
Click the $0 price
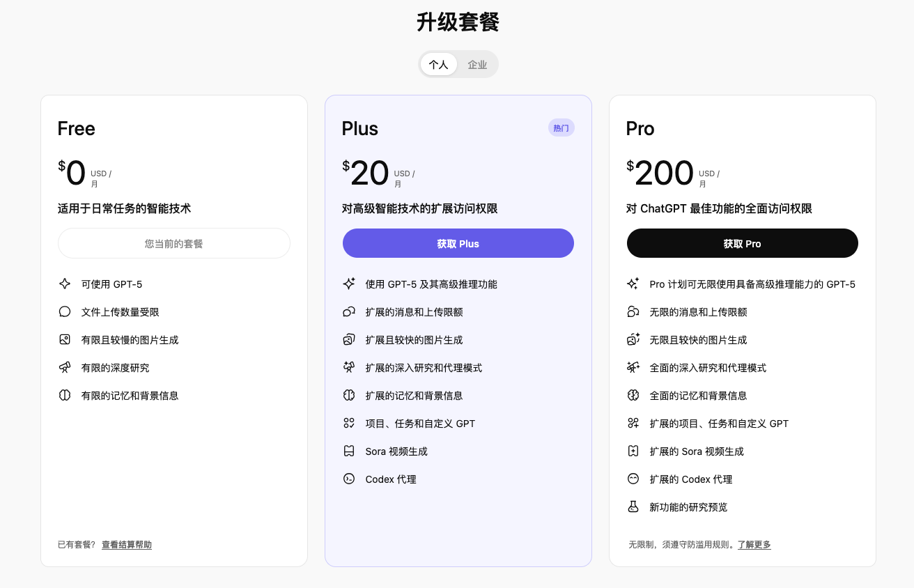(x=72, y=173)
